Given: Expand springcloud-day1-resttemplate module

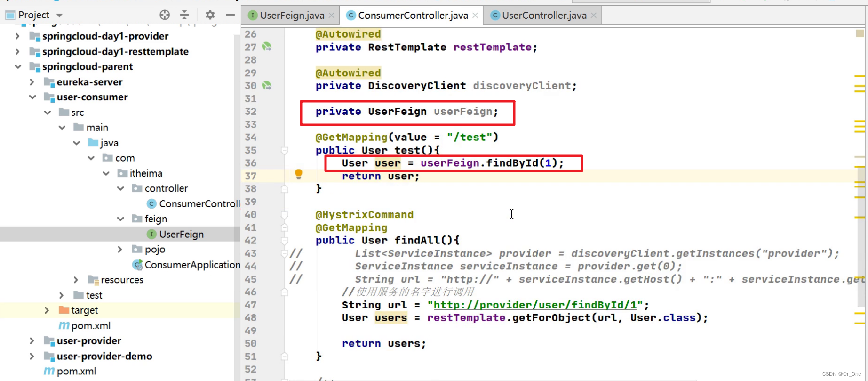Looking at the screenshot, I should pyautogui.click(x=17, y=51).
